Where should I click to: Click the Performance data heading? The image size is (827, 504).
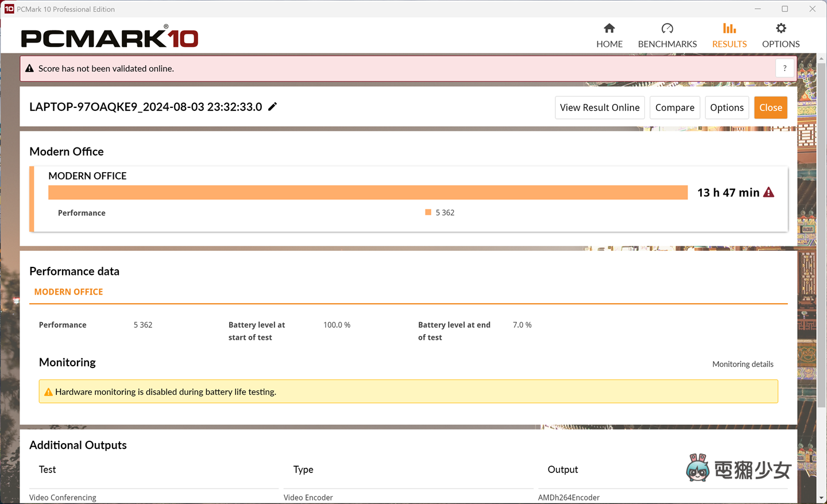[75, 271]
